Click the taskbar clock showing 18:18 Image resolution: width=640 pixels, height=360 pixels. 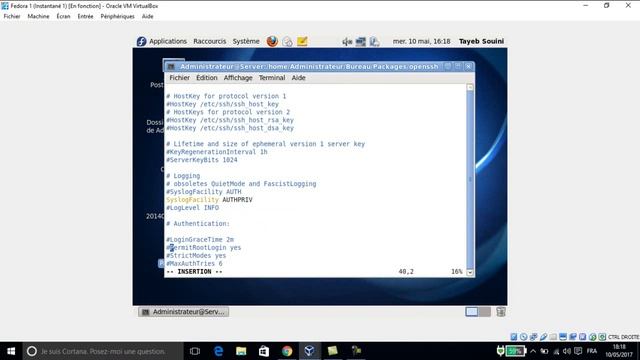619,351
